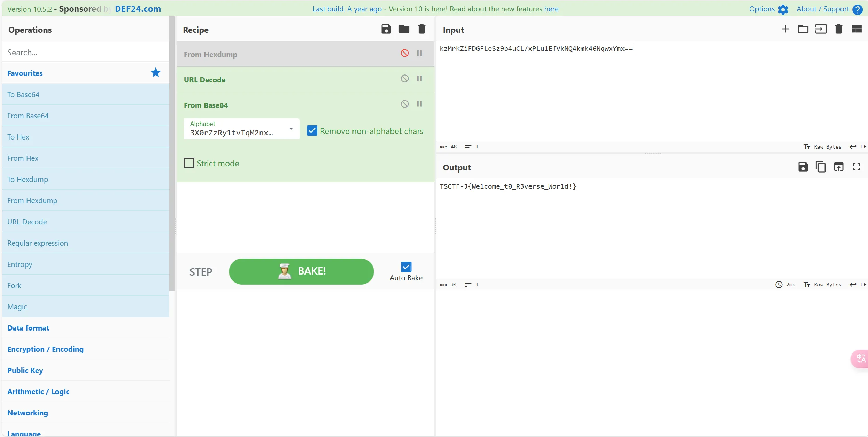
Task: Expand the Data format category
Action: click(x=28, y=328)
